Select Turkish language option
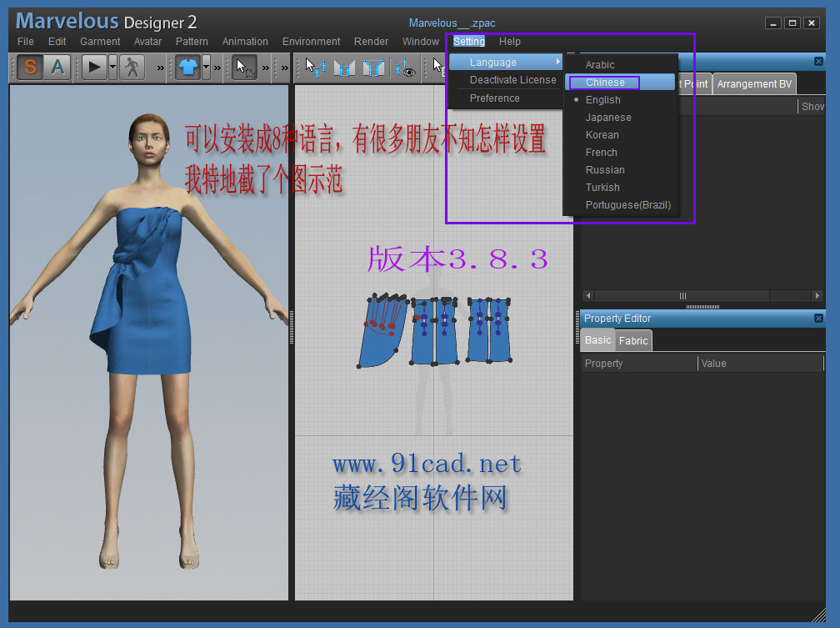 [620, 187]
